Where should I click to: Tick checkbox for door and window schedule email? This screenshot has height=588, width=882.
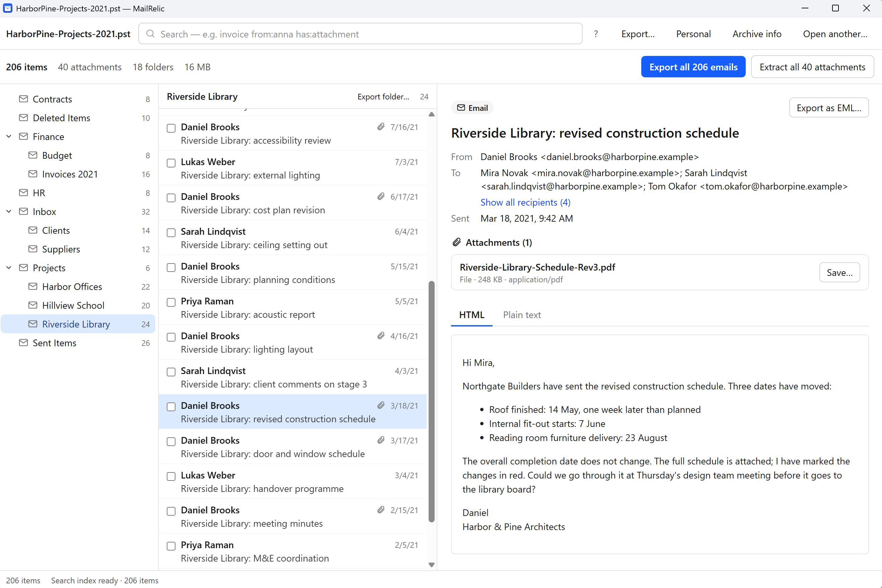[x=171, y=442]
